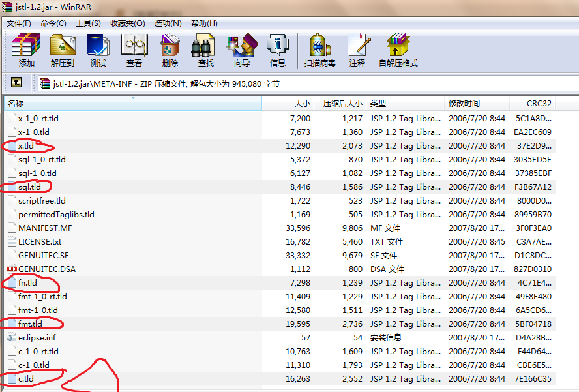Sort by 类型 column header
579x392 pixels.
tap(405, 104)
